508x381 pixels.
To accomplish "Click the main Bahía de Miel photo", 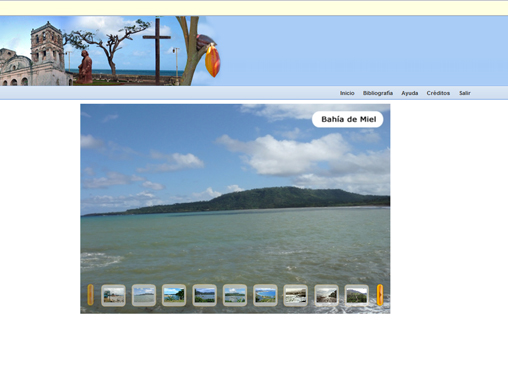I will pos(235,200).
